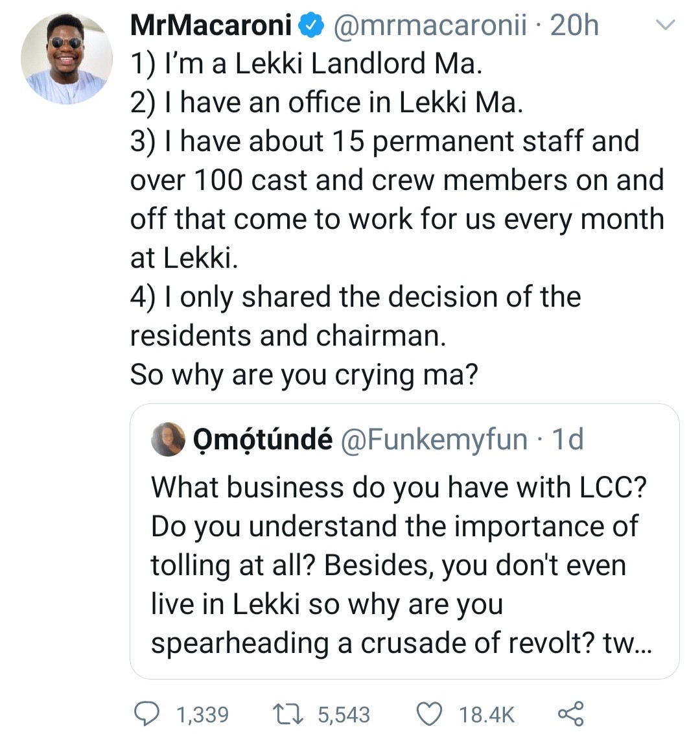Viewport: 700px width, 734px height.
Task: Click the 1,339 replies count
Action: point(202,715)
